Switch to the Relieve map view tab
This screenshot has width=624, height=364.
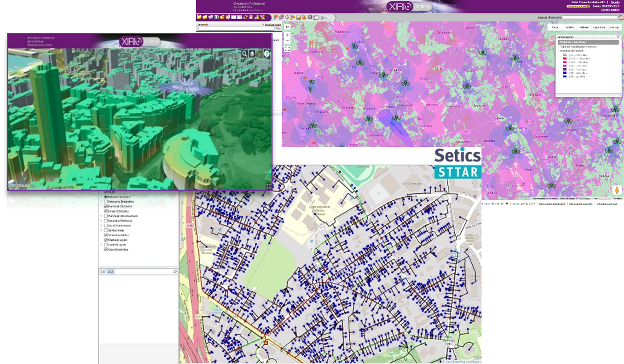584,27
